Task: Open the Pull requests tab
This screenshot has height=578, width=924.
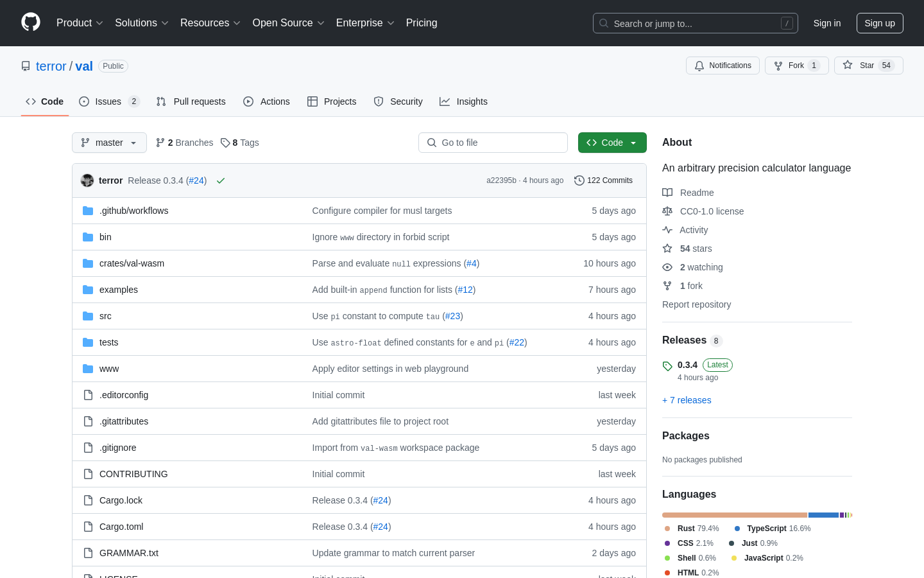Action: (191, 101)
